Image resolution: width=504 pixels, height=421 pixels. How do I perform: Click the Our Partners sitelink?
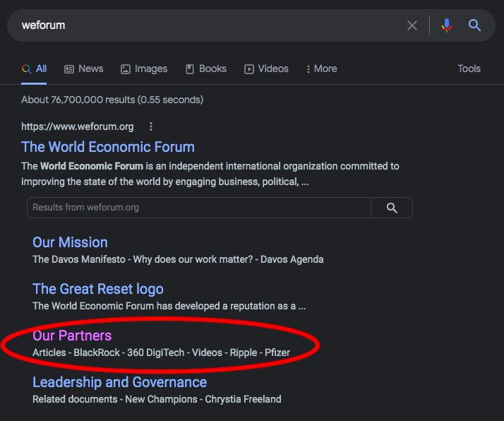point(72,336)
